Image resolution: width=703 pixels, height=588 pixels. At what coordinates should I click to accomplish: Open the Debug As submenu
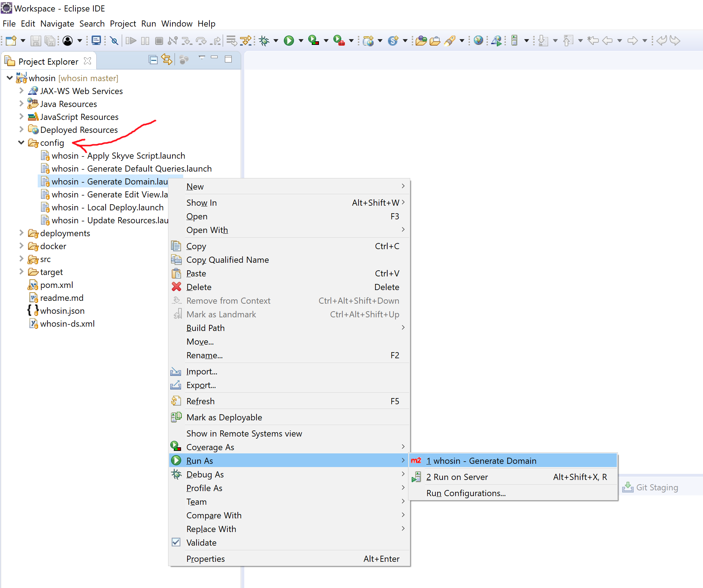click(x=289, y=474)
